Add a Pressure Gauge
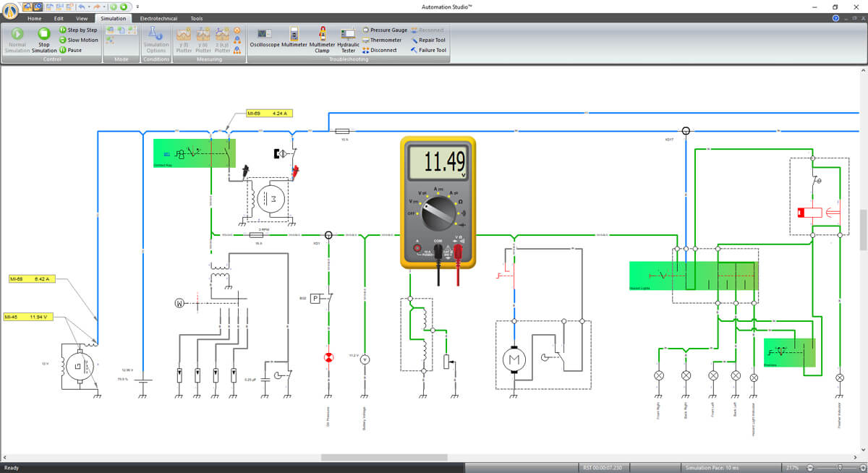This screenshot has height=473, width=868. point(384,30)
